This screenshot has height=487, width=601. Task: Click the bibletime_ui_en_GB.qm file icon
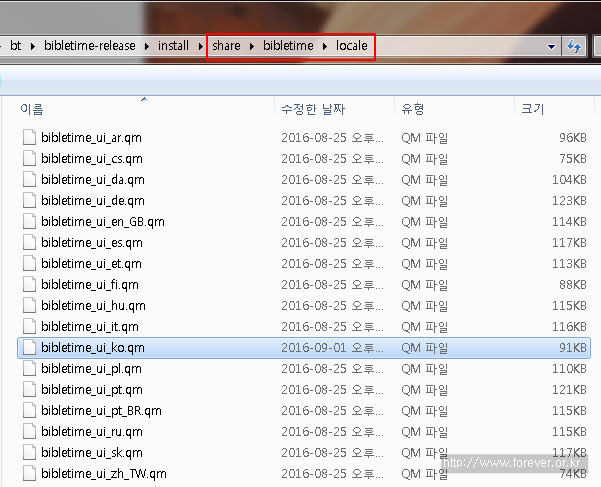tap(30, 221)
